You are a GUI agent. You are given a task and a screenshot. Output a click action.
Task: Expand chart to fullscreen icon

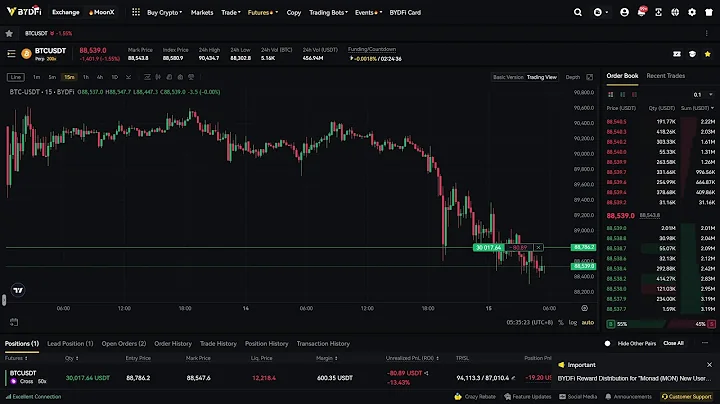(590, 77)
